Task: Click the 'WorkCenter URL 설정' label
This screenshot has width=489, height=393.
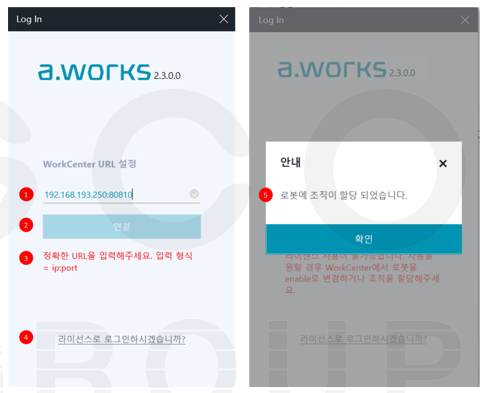Action: click(90, 164)
